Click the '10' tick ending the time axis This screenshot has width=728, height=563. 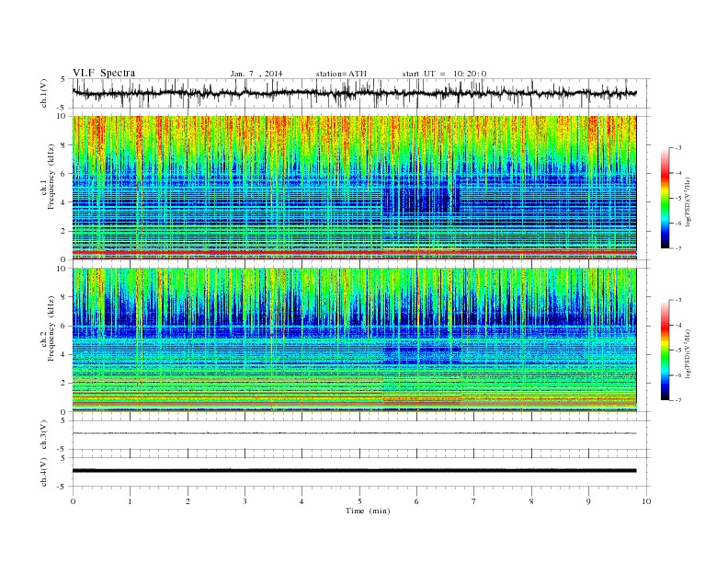pos(646,501)
